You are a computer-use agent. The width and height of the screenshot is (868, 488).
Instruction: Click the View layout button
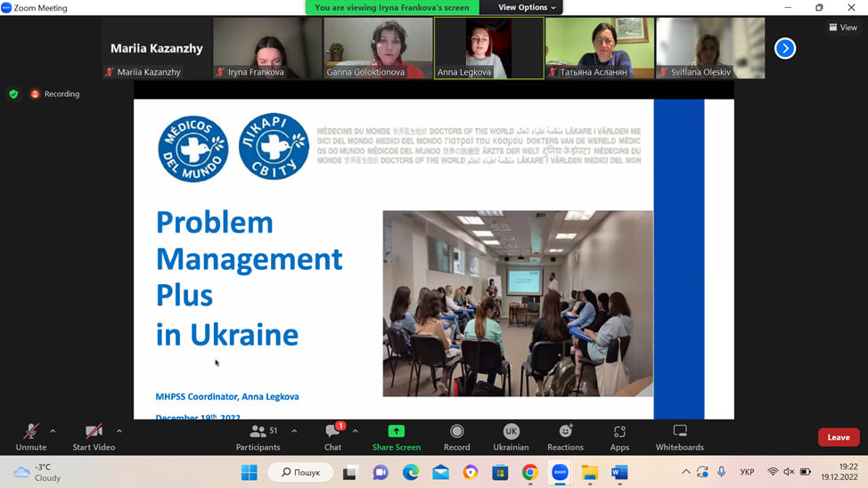pyautogui.click(x=843, y=27)
